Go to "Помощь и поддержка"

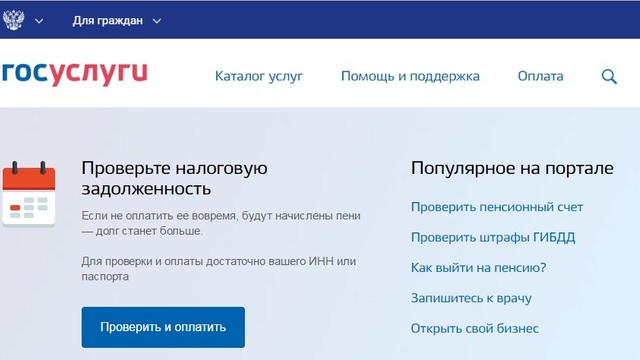tap(410, 76)
